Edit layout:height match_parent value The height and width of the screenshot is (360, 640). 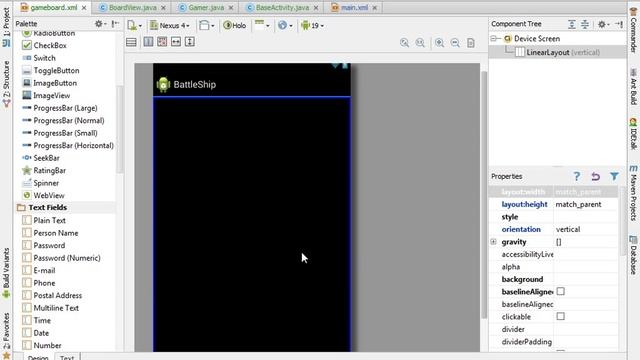click(585, 204)
